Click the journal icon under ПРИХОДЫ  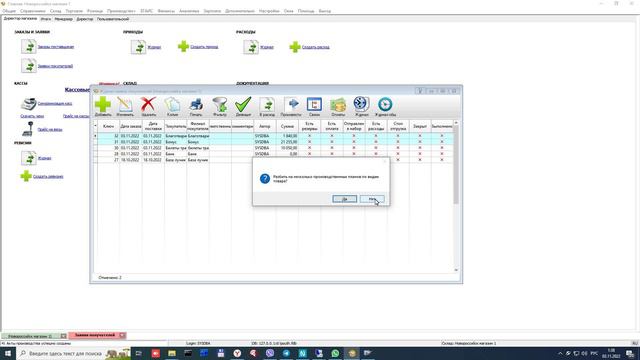tap(138, 47)
